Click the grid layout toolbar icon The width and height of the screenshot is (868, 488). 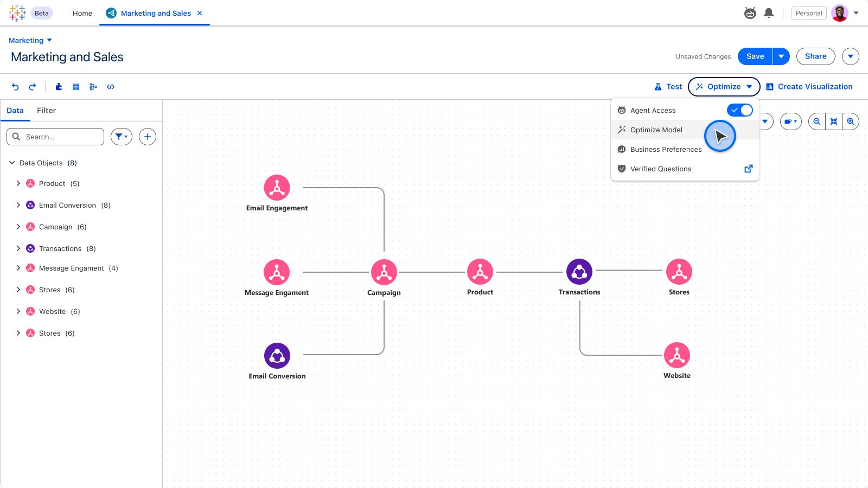(x=76, y=87)
